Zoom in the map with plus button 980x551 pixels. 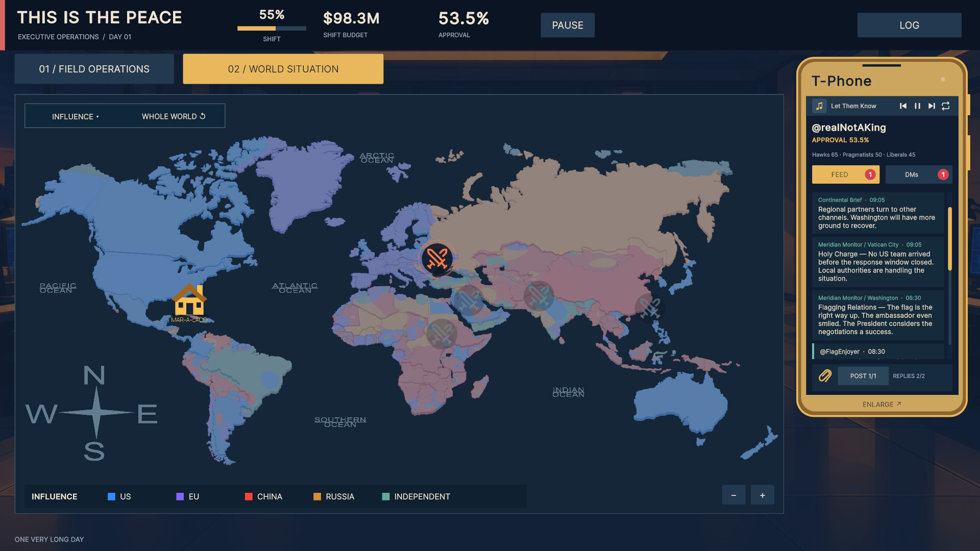[x=763, y=495]
